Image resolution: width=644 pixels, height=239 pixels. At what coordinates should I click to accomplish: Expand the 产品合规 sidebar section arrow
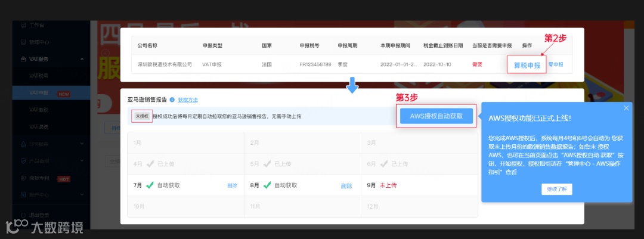click(82, 161)
